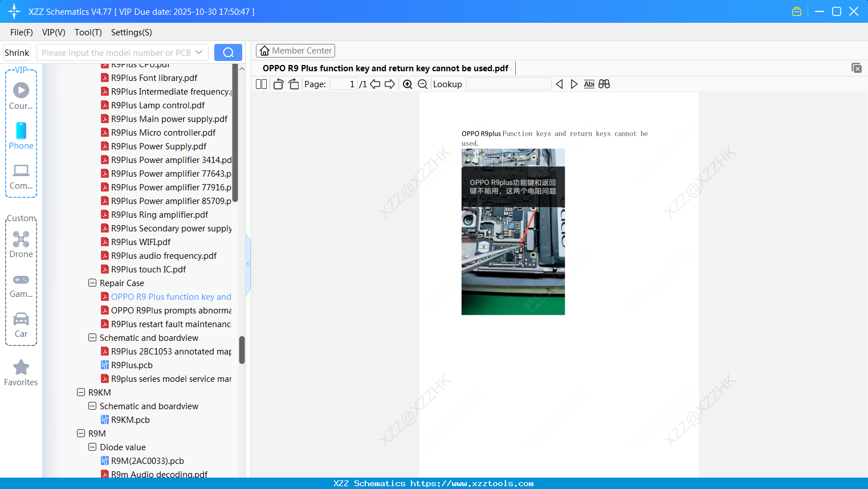
Task: Zoom out of the PDF document
Action: pos(422,84)
